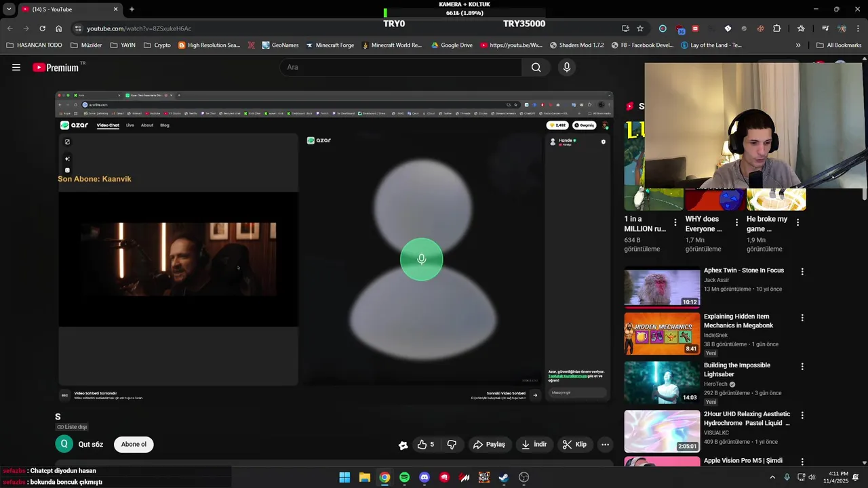This screenshot has width=868, height=488.
Task: Click the Paylaş share button
Action: 489,445
